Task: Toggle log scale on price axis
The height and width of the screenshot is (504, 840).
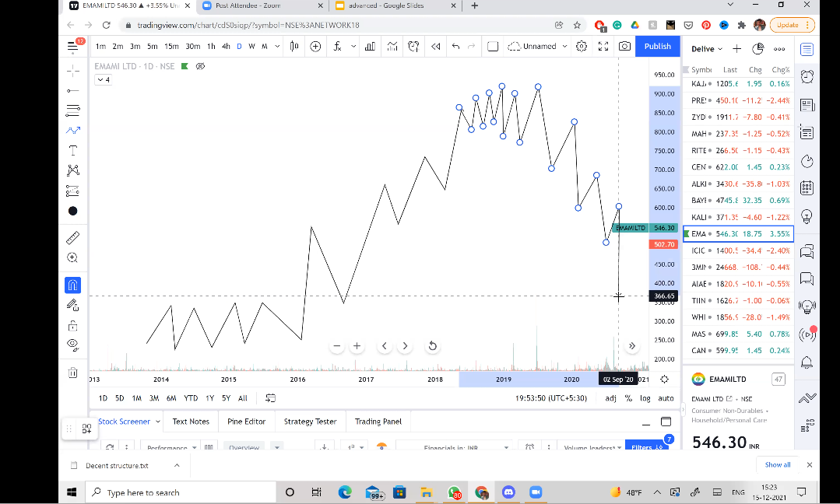Action: 645,398
